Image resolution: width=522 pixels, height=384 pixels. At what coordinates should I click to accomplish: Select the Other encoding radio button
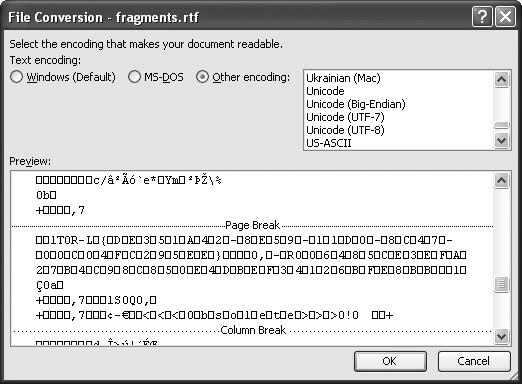pyautogui.click(x=202, y=77)
